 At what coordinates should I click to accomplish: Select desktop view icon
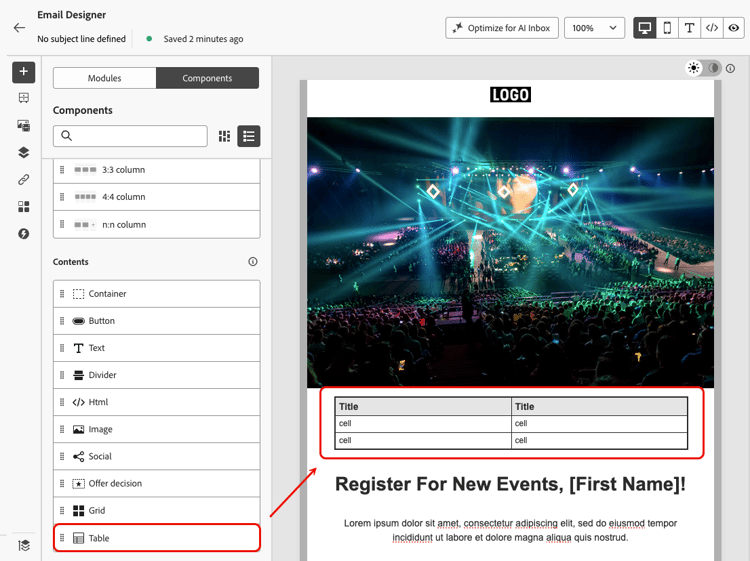click(x=644, y=28)
